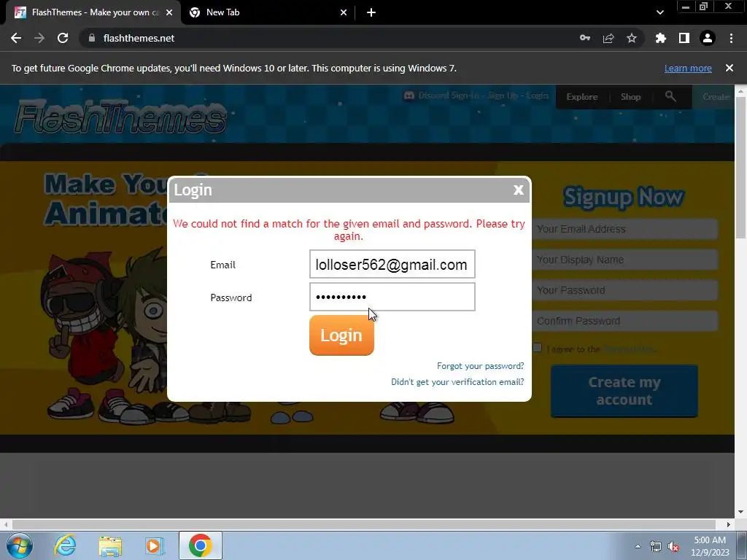Click the vertical scrollbar up arrow
This screenshot has width=747, height=560.
741,90
